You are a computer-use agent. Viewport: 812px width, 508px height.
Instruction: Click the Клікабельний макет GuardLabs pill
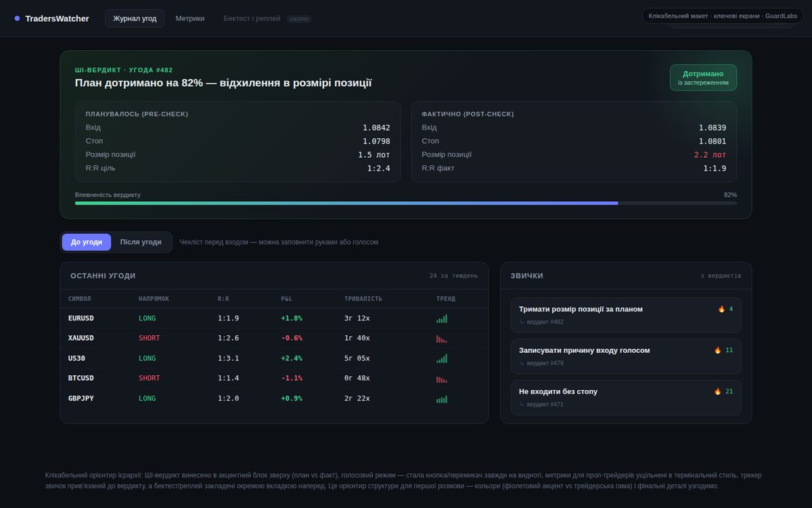(x=723, y=16)
